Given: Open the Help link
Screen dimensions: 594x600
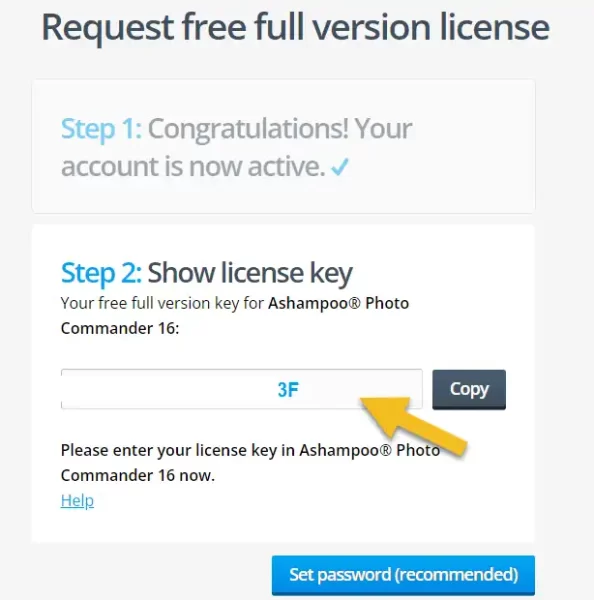Looking at the screenshot, I should 77,500.
